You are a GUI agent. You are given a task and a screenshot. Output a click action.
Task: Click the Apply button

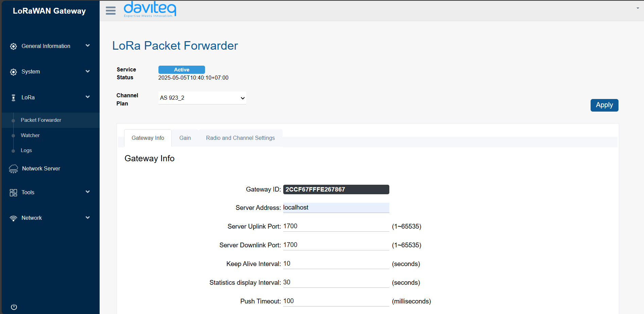[604, 105]
